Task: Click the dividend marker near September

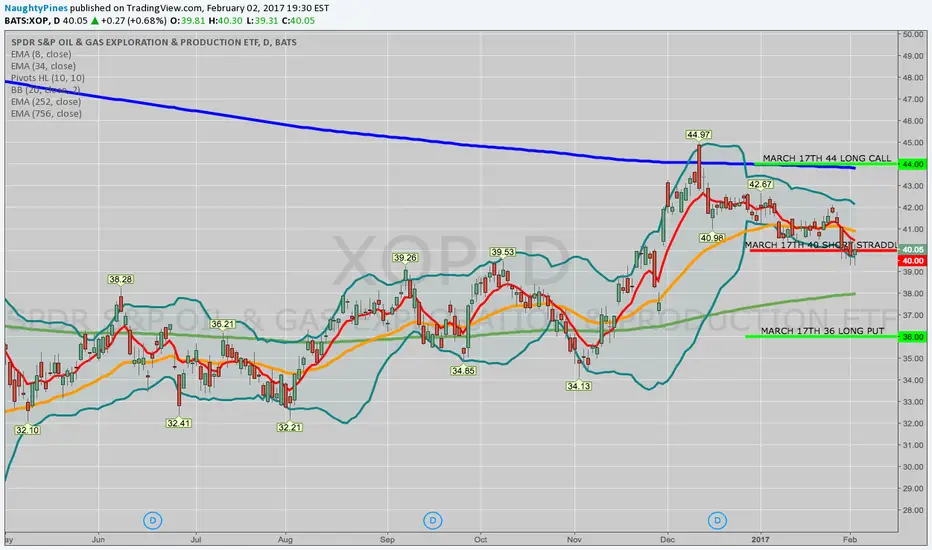Action: pyautogui.click(x=433, y=521)
